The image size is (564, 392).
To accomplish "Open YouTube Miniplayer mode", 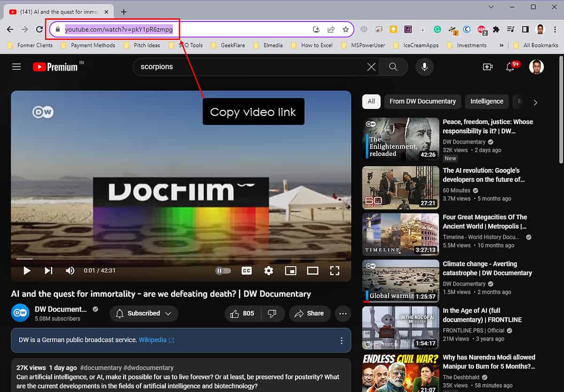I will pyautogui.click(x=290, y=270).
